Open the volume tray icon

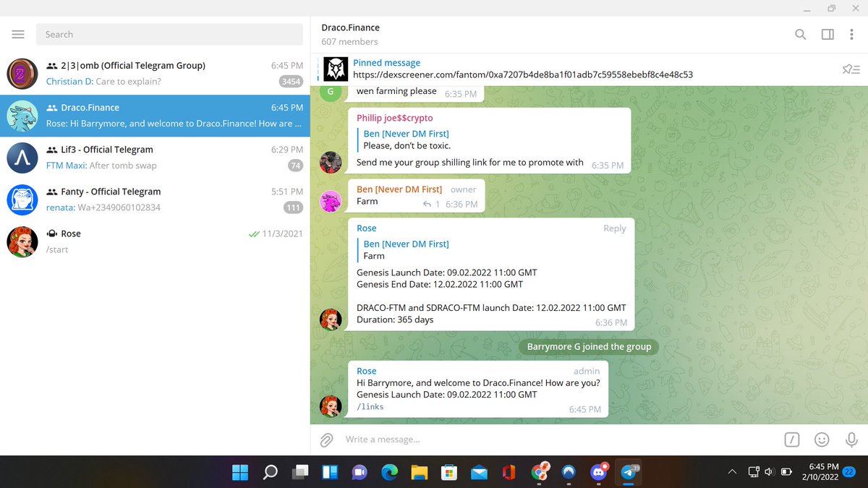point(769,472)
